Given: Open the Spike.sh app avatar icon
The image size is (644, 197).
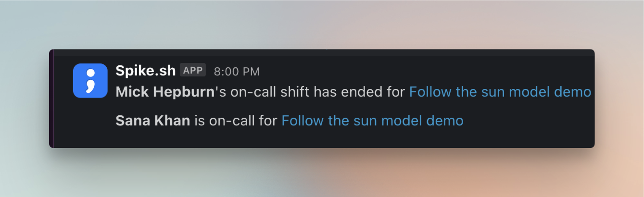Looking at the screenshot, I should click(x=90, y=81).
